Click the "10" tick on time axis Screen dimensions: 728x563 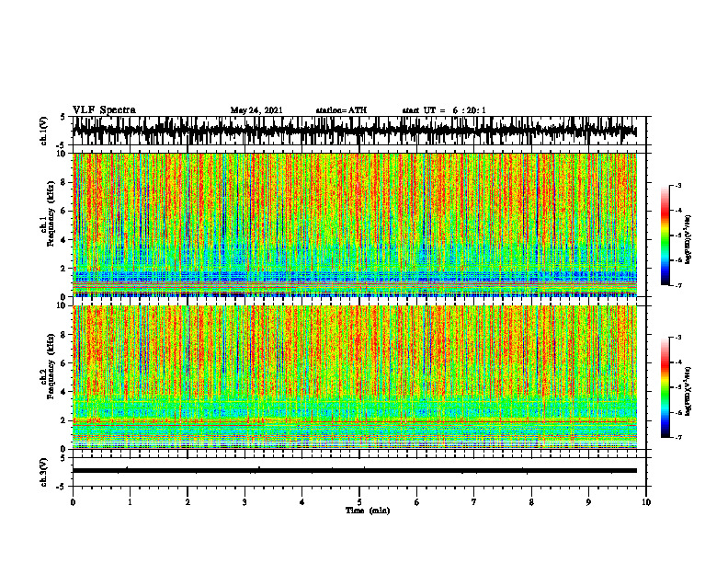tap(646, 502)
